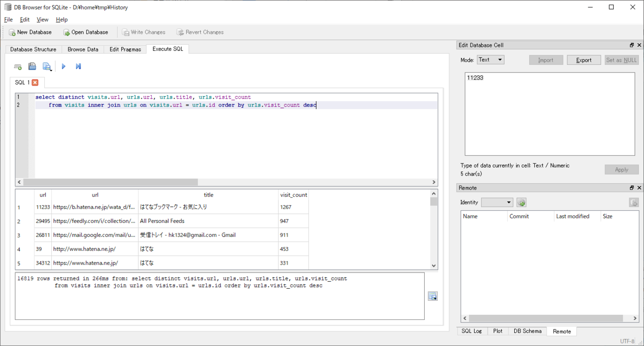Select the Remote bottom tab

[562, 331]
